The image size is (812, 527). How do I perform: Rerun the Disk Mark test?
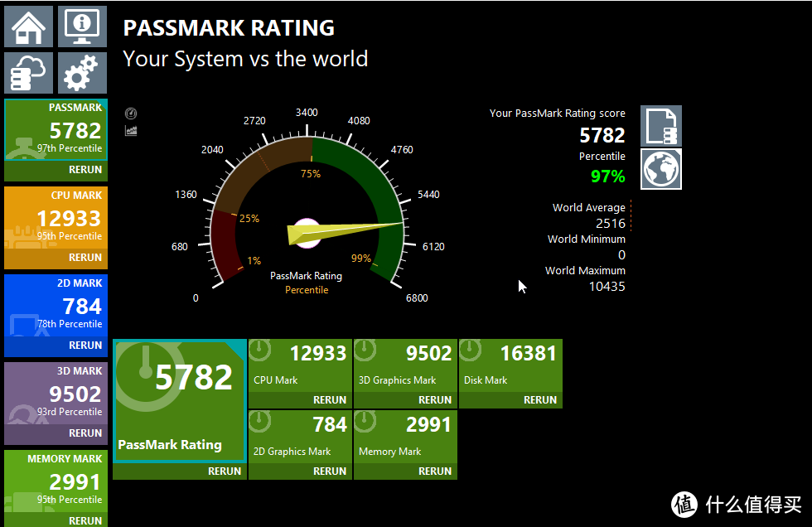coord(539,400)
